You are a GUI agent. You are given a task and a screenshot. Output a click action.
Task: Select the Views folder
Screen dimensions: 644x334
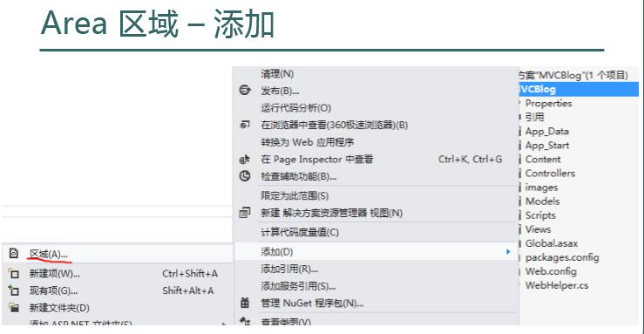coord(538,229)
